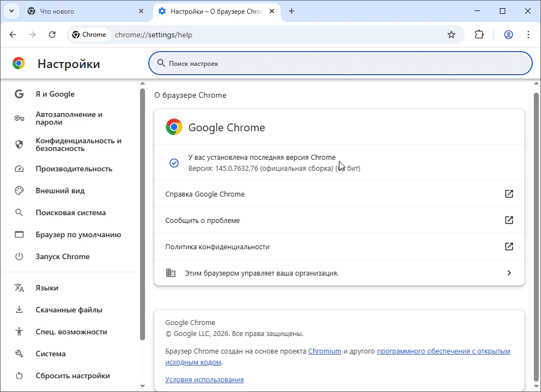Screen dimensions: 541x392
Task: Open a new tab with plus button
Action: [x=292, y=11]
